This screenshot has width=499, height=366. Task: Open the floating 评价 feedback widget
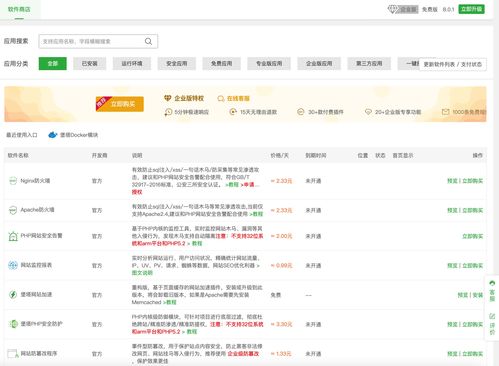(x=492, y=323)
